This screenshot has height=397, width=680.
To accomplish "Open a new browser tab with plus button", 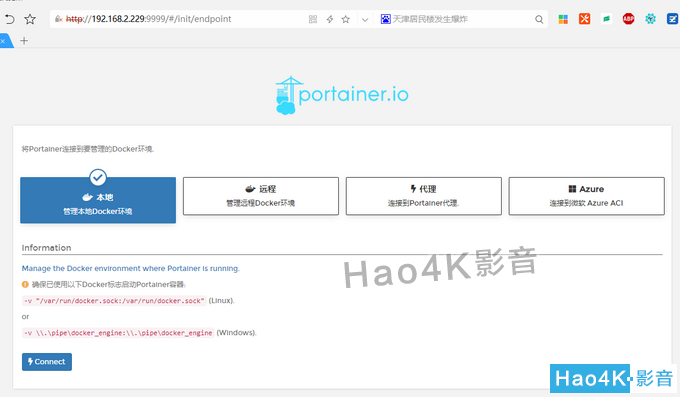I will tap(24, 41).
